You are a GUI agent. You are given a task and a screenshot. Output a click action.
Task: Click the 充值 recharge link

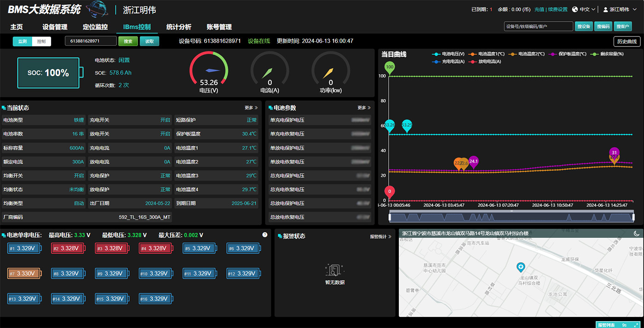[x=539, y=9]
